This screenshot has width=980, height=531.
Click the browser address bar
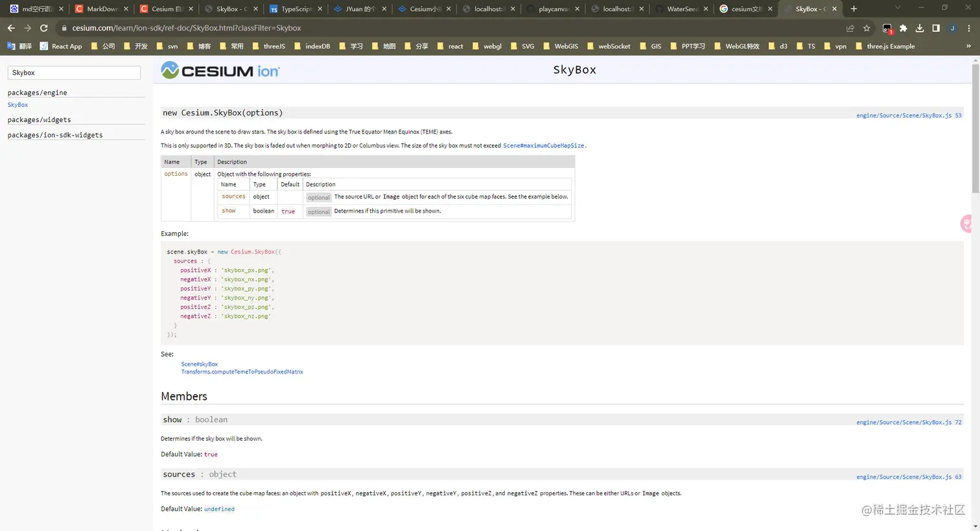tap(454, 28)
